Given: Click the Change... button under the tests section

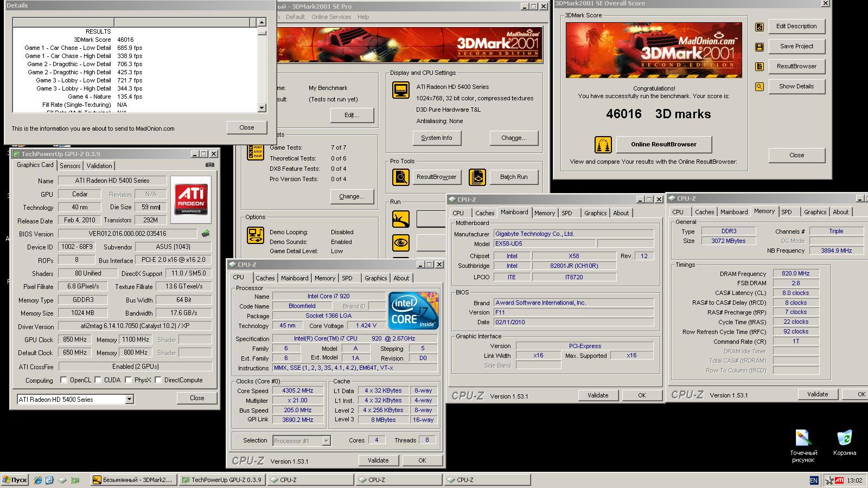Looking at the screenshot, I should click(x=352, y=197).
